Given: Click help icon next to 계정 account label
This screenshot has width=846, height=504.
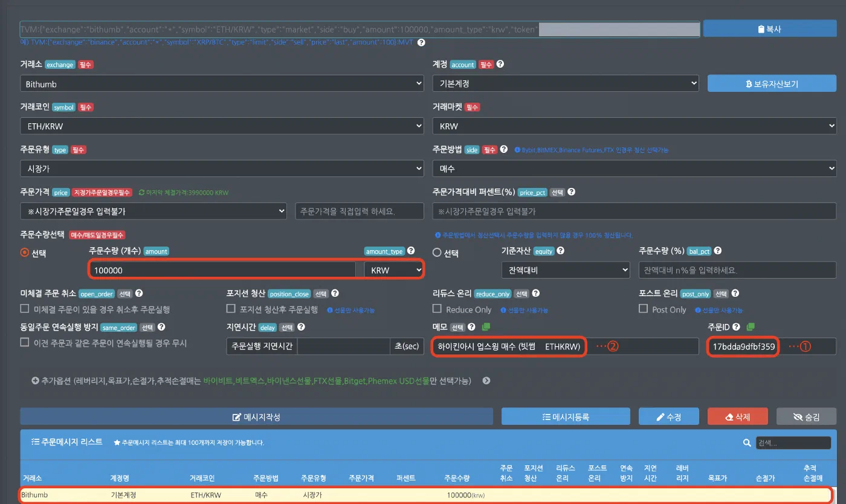Looking at the screenshot, I should click(500, 64).
